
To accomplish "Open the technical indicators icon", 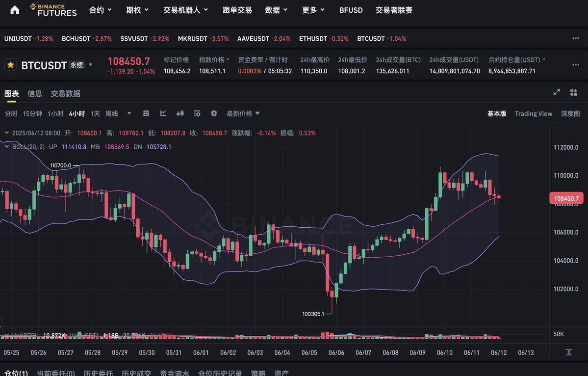I will (x=197, y=113).
